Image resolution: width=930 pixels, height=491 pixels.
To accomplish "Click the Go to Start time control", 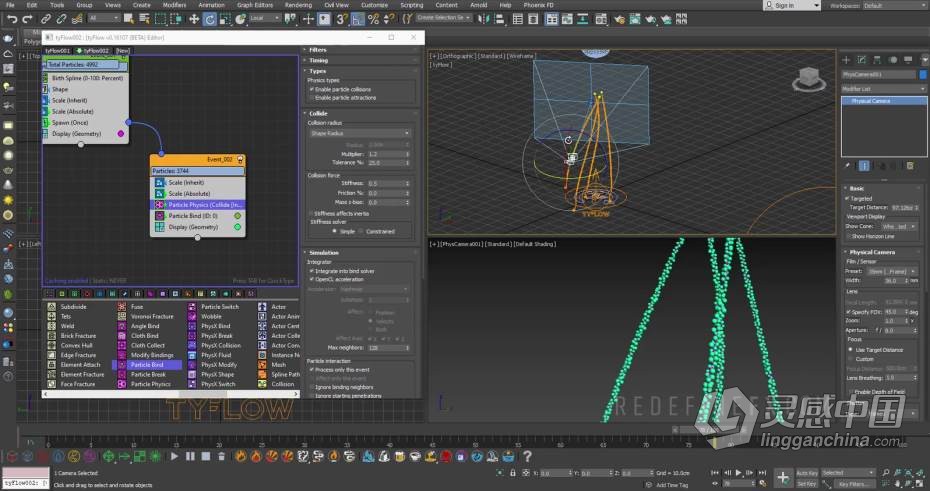I will [715, 473].
